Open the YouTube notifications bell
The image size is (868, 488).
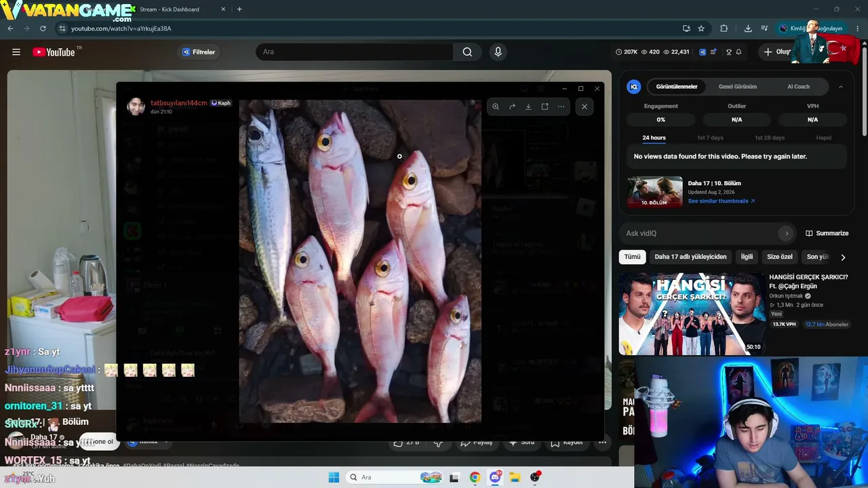point(738,52)
